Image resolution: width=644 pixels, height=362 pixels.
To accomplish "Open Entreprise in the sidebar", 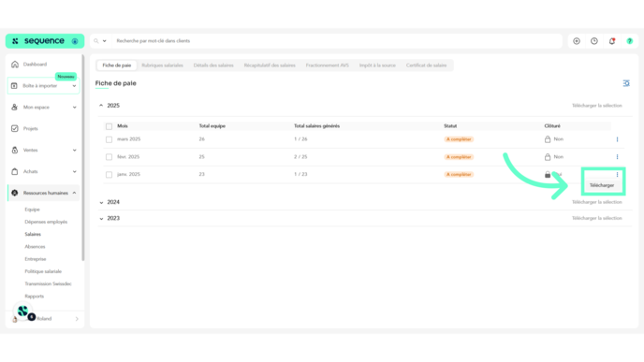I will (x=36, y=259).
